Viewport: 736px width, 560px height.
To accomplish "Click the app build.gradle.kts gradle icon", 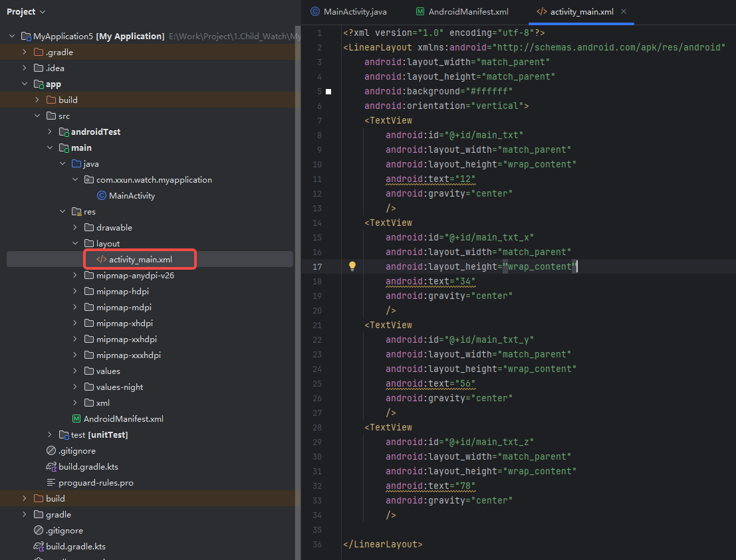I will (51, 466).
